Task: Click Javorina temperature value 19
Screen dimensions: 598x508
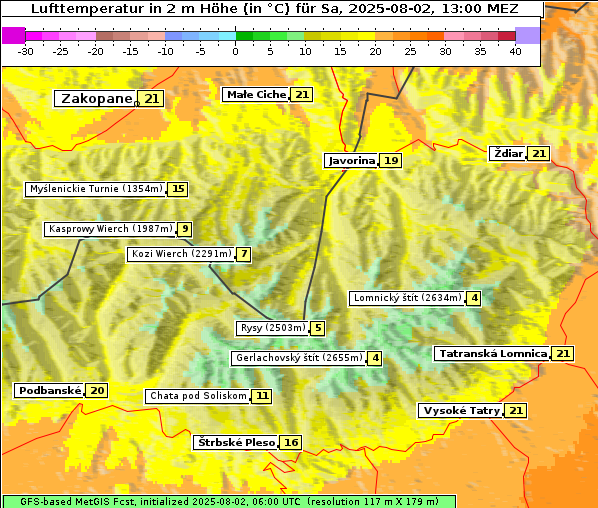Action: pos(391,161)
